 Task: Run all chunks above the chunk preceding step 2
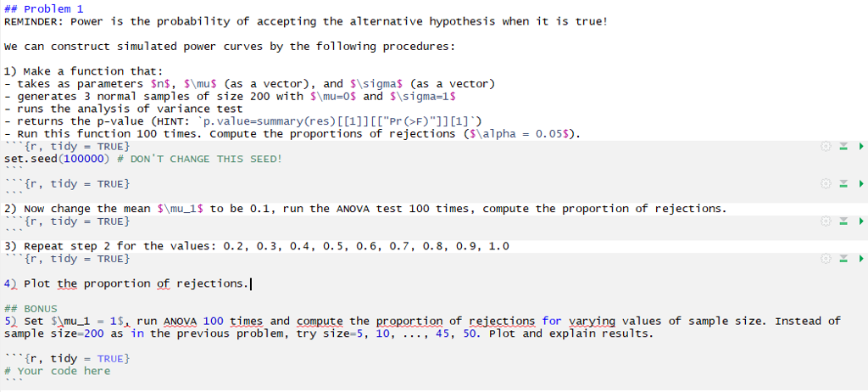(844, 183)
